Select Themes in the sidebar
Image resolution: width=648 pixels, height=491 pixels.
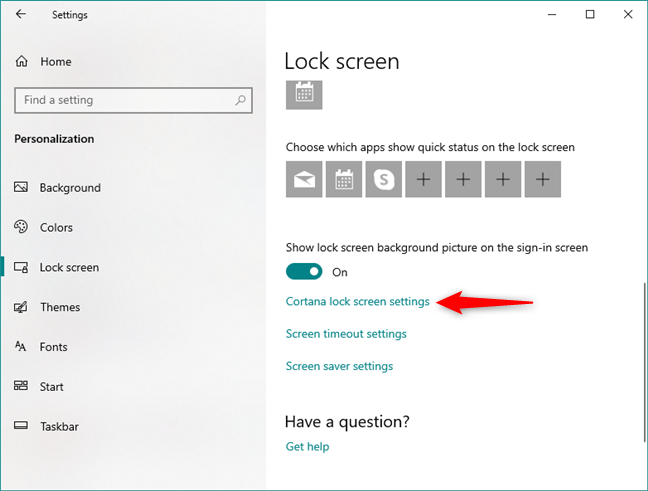coord(60,307)
